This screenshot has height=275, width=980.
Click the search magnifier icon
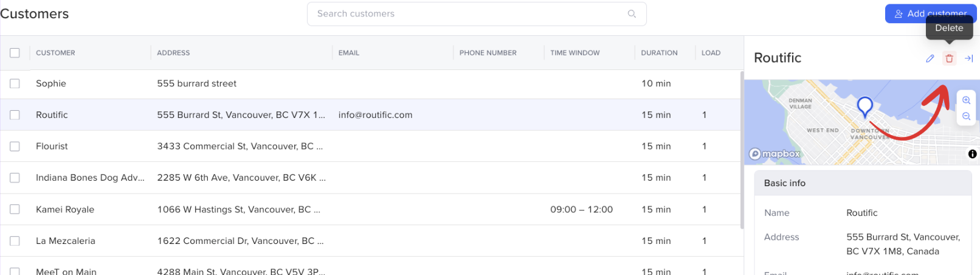(x=632, y=14)
